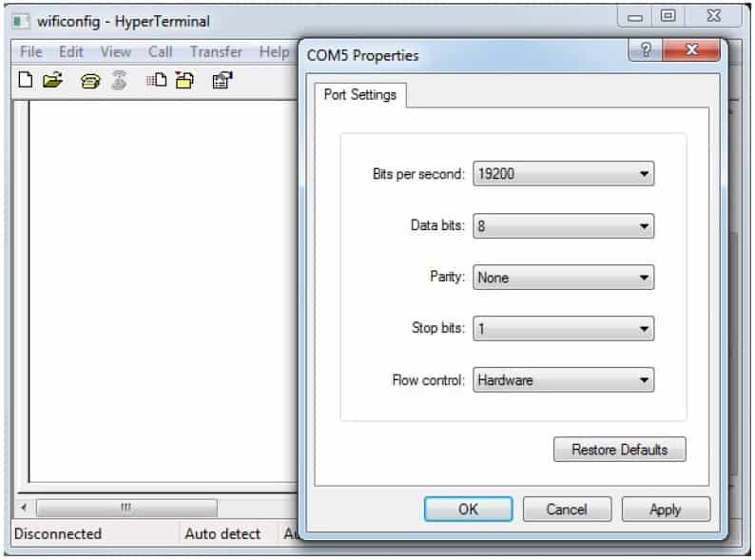This screenshot has height=560, width=755.
Task: Click the Receive toolbar icon
Action: pyautogui.click(x=184, y=82)
